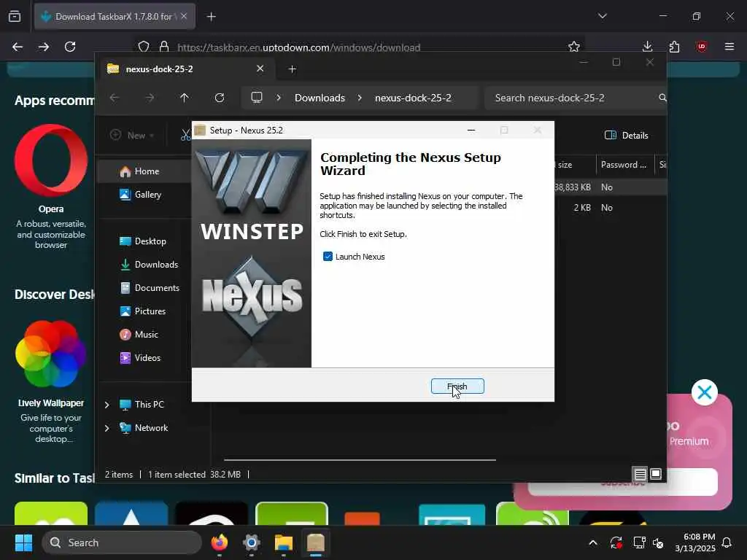Open File Explorer from taskbar
The image size is (747, 560).
click(x=284, y=542)
